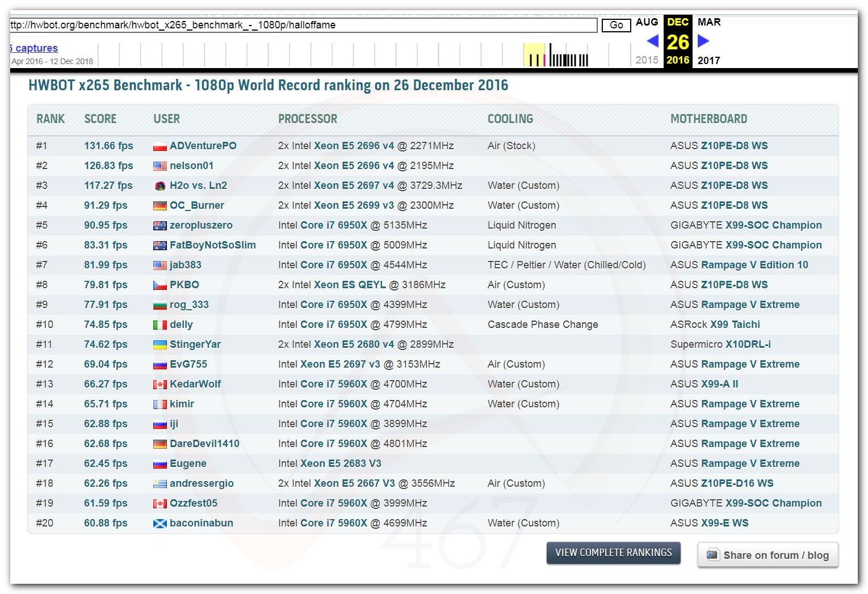The image size is (868, 594).
Task: Click the Poland flag next to ADVenturePO
Action: point(160,146)
